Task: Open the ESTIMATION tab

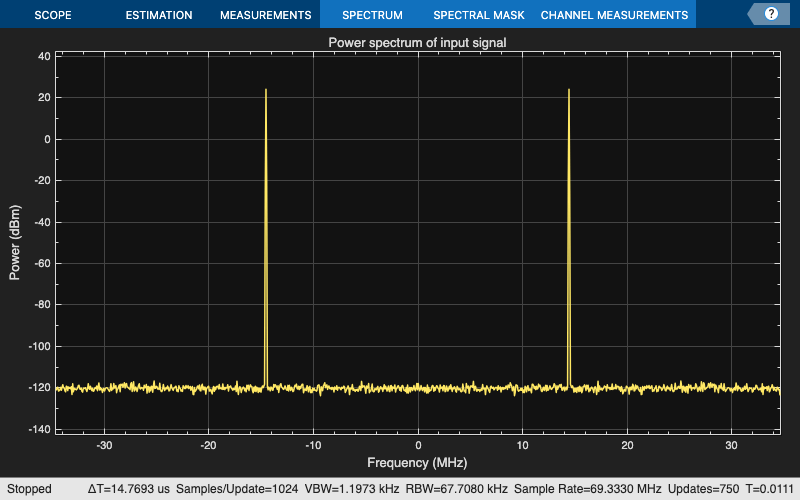Action: pos(159,15)
